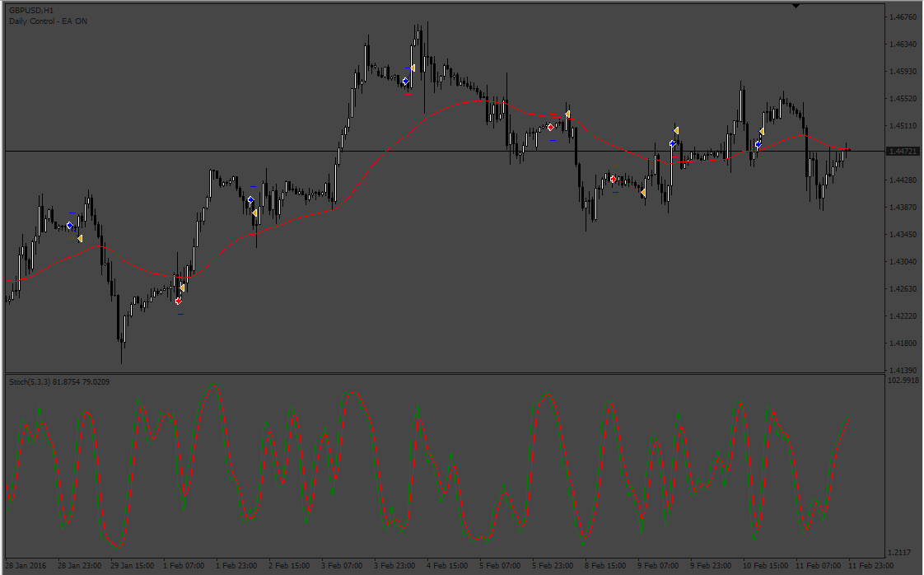Viewport: 924px width, 575px height.
Task: Click the 1.45110 price scale value
Action: (903, 125)
